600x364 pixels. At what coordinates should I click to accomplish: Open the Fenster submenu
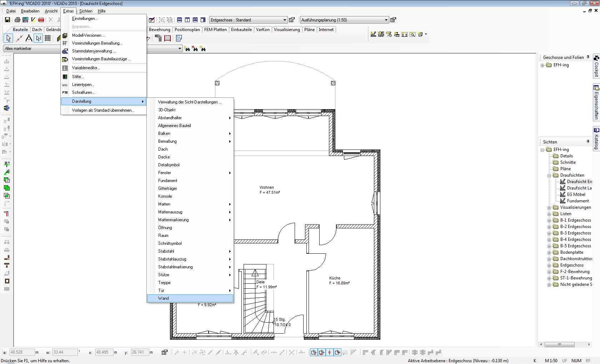click(190, 173)
